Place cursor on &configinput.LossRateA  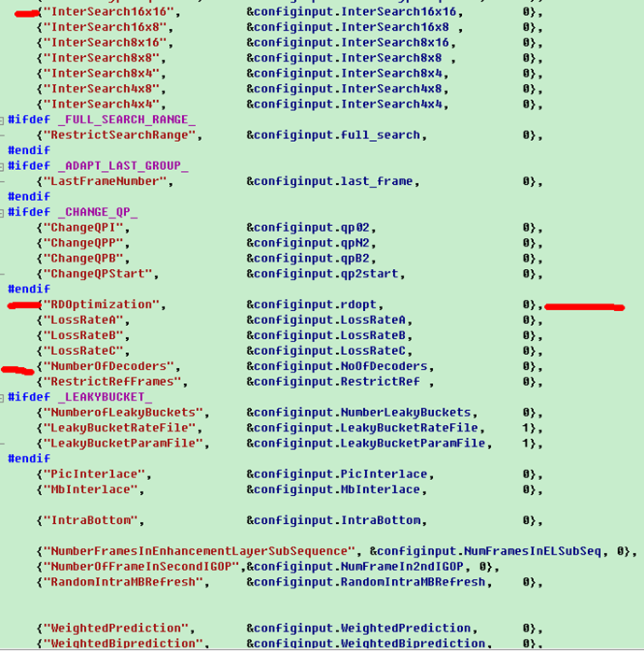(x=326, y=320)
